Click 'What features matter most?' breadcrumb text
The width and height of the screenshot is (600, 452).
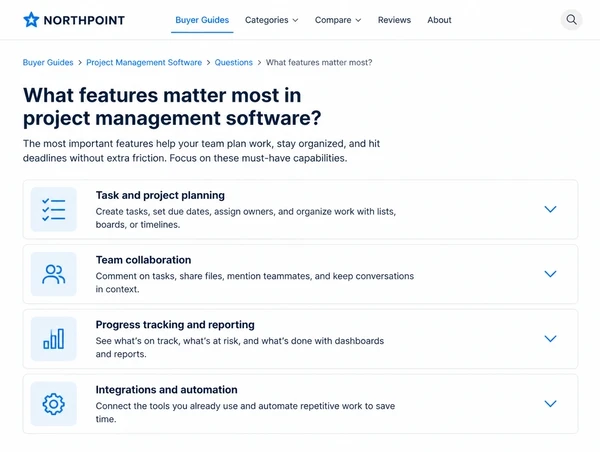[319, 62]
